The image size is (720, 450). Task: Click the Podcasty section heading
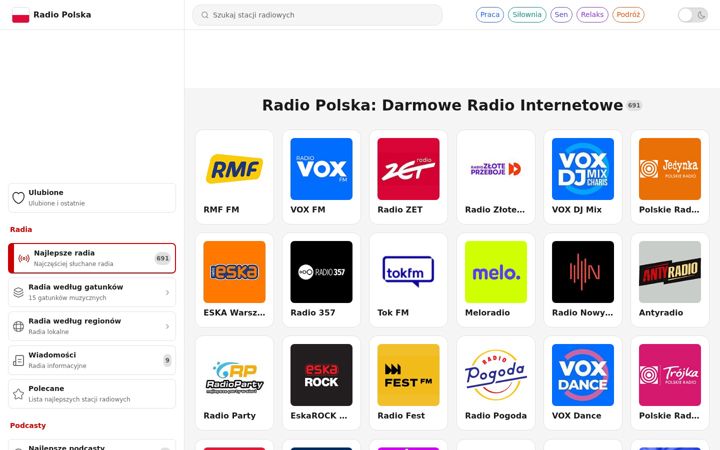(x=28, y=425)
